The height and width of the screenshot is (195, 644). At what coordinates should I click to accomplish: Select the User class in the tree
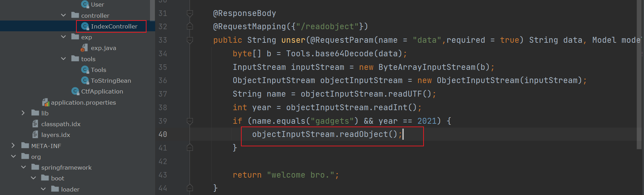[97, 5]
